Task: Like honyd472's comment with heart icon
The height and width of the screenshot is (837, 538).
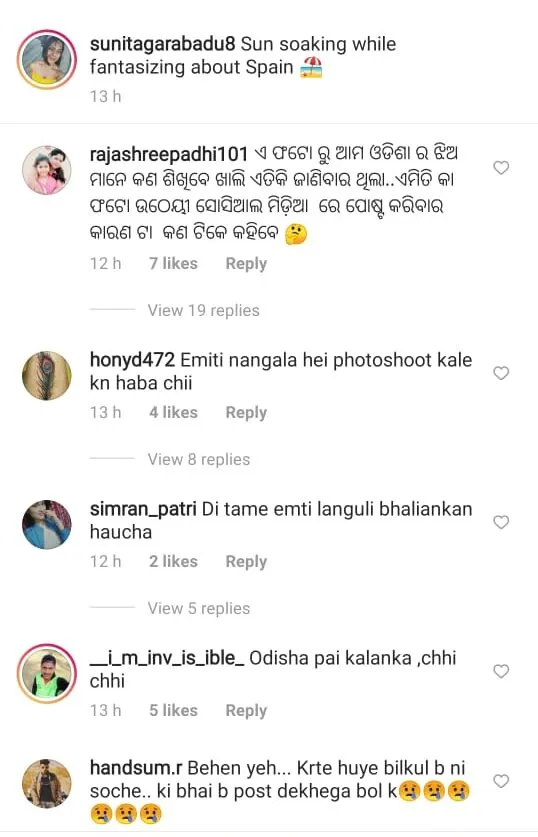Action: point(501,373)
